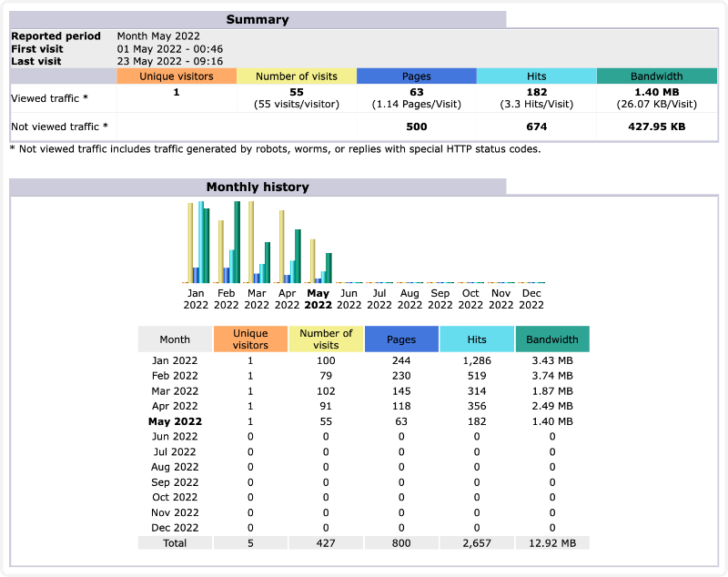
Task: Click the 12.92 MB total bandwidth cell
Action: point(552,542)
